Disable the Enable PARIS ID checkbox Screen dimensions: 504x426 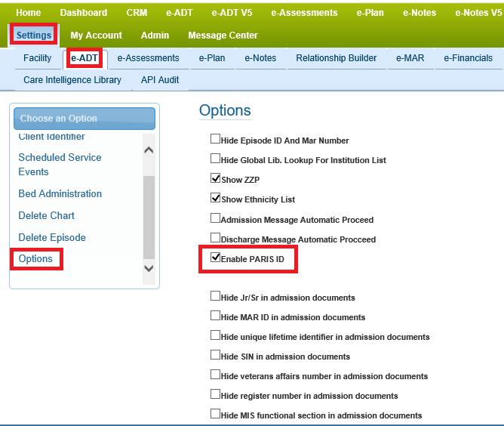tap(215, 258)
